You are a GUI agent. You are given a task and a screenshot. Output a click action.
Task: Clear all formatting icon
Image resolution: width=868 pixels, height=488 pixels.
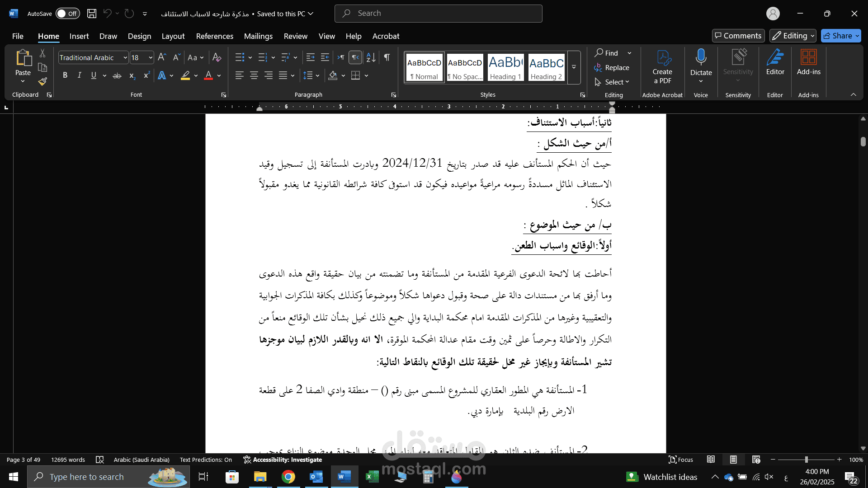(x=217, y=57)
